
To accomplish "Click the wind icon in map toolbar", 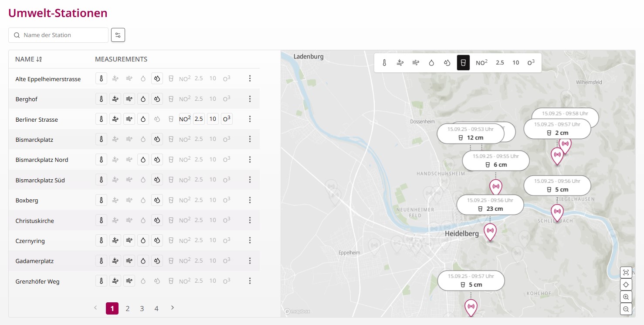I will tap(400, 63).
